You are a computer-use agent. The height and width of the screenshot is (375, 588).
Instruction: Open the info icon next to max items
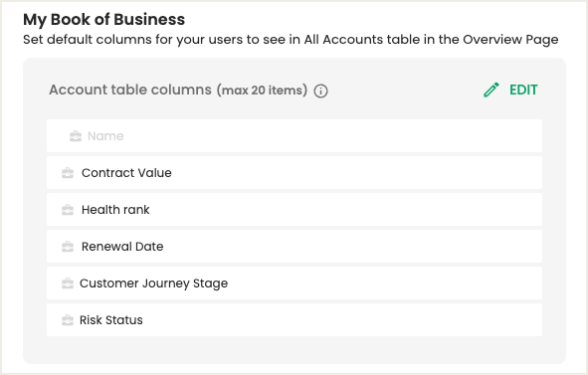320,91
